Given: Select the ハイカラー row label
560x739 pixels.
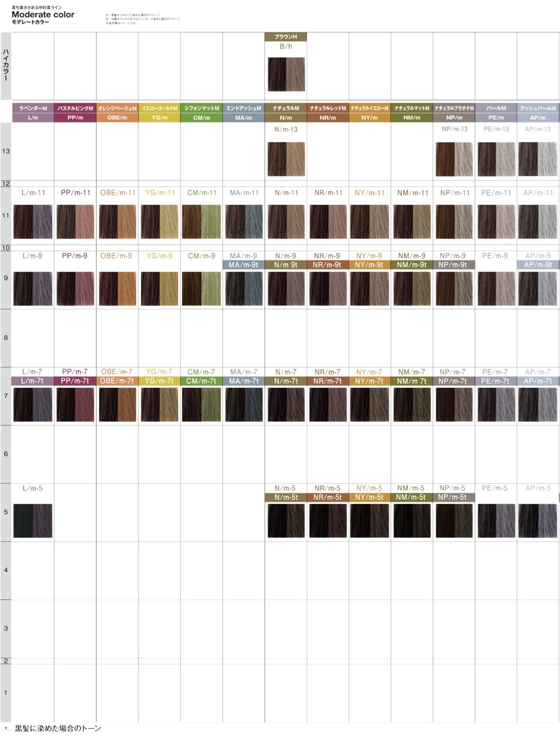Looking at the screenshot, I should [6, 65].
